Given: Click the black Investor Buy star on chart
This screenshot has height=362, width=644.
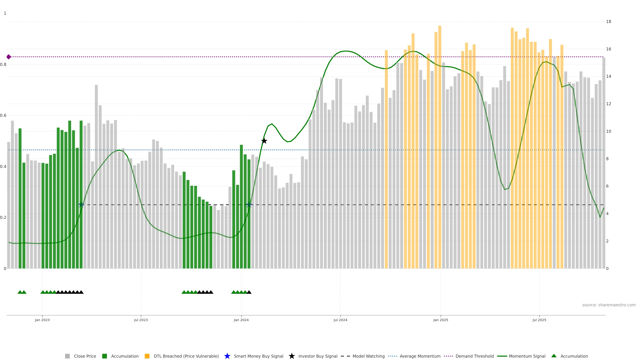Looking at the screenshot, I should (x=264, y=141).
